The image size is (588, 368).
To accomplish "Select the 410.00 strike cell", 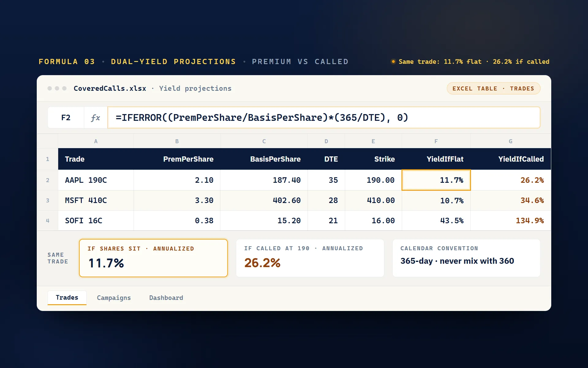I will pos(373,200).
